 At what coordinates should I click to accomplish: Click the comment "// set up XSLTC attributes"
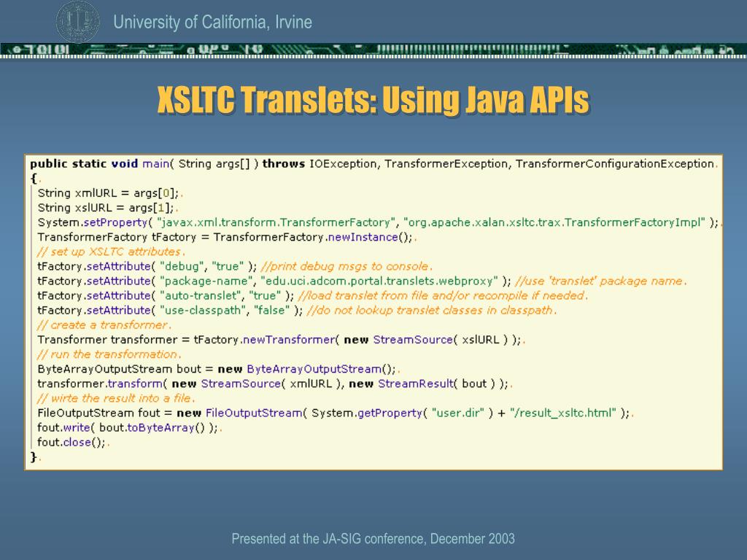109,252
